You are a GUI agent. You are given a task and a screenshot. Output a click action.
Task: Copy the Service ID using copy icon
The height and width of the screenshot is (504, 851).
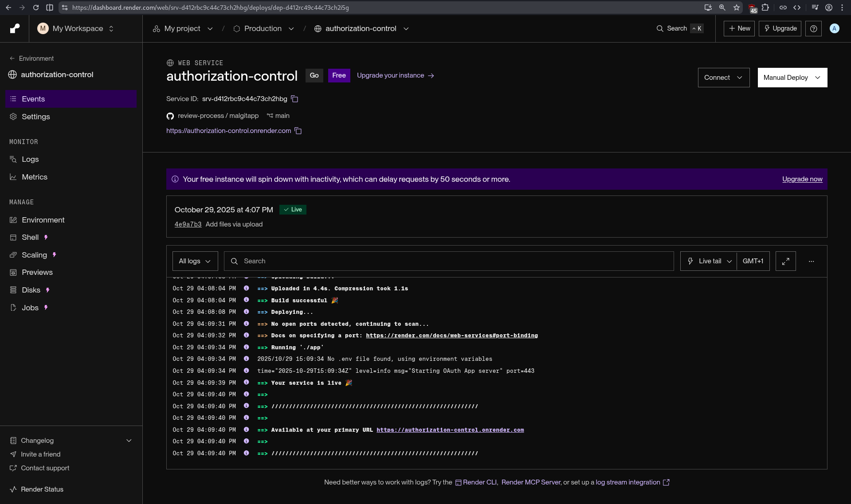point(294,99)
